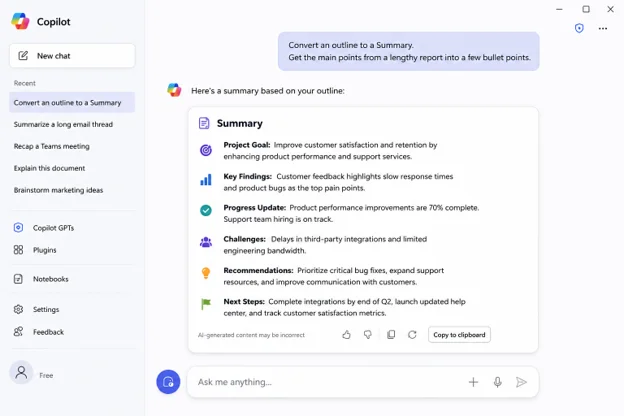
Task: Click the 'Key Findings:' label
Action: coord(248,176)
